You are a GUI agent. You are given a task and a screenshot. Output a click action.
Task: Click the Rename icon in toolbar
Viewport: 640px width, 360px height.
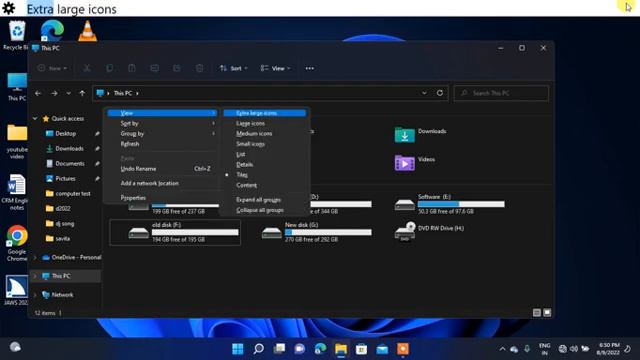(x=154, y=68)
